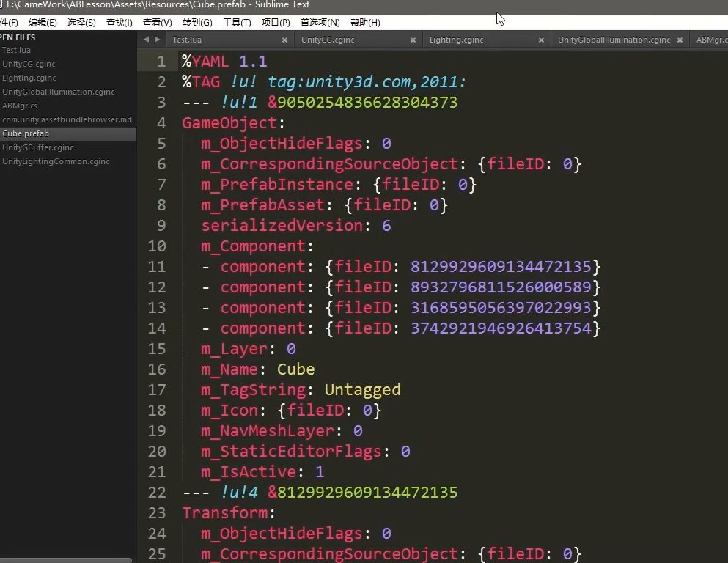Click the 'Transform:' text on line 23

(229, 513)
